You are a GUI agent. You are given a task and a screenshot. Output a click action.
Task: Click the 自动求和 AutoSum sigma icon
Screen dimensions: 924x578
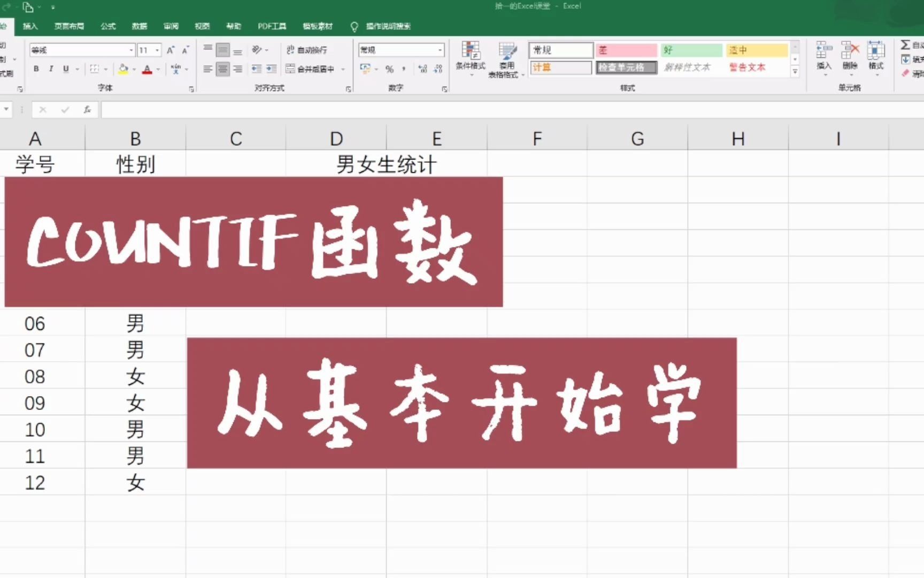[x=905, y=45]
